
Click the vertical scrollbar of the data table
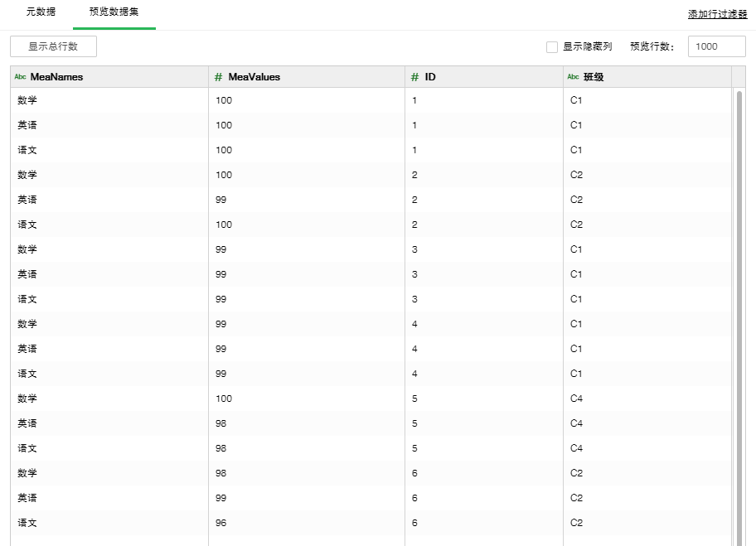click(x=739, y=315)
